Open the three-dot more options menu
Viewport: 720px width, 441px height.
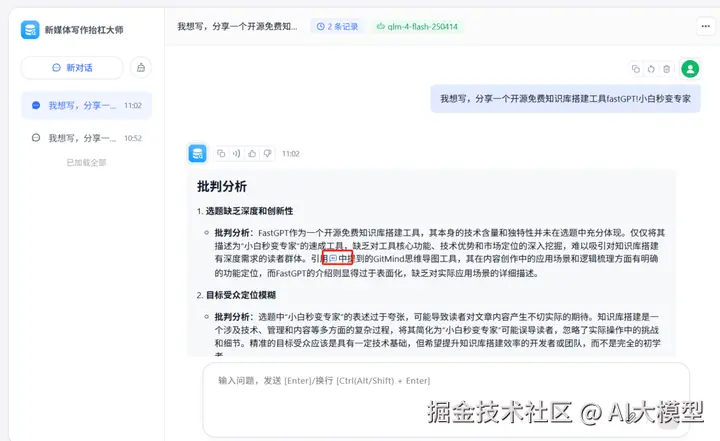(x=705, y=26)
